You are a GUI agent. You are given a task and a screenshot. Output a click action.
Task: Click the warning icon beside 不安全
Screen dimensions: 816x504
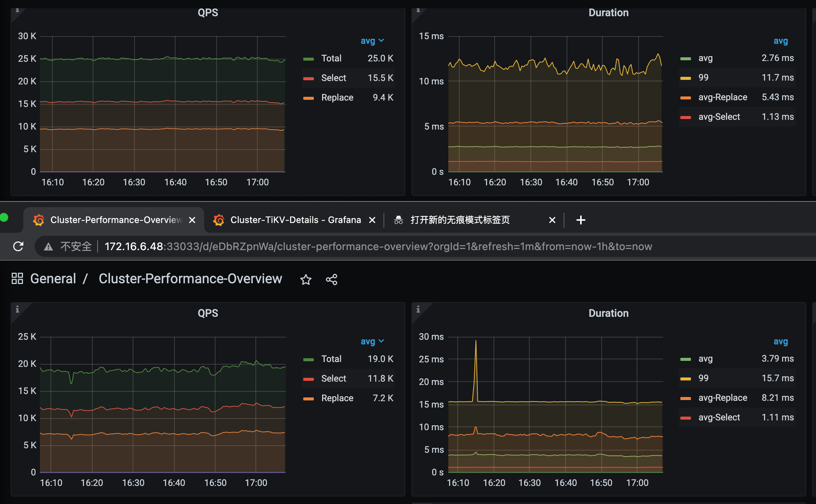[49, 246]
